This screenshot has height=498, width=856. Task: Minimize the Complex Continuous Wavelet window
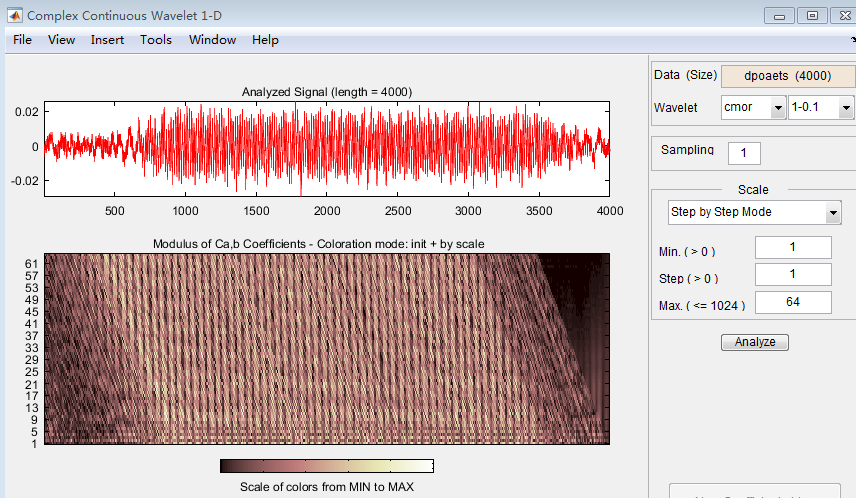point(779,16)
